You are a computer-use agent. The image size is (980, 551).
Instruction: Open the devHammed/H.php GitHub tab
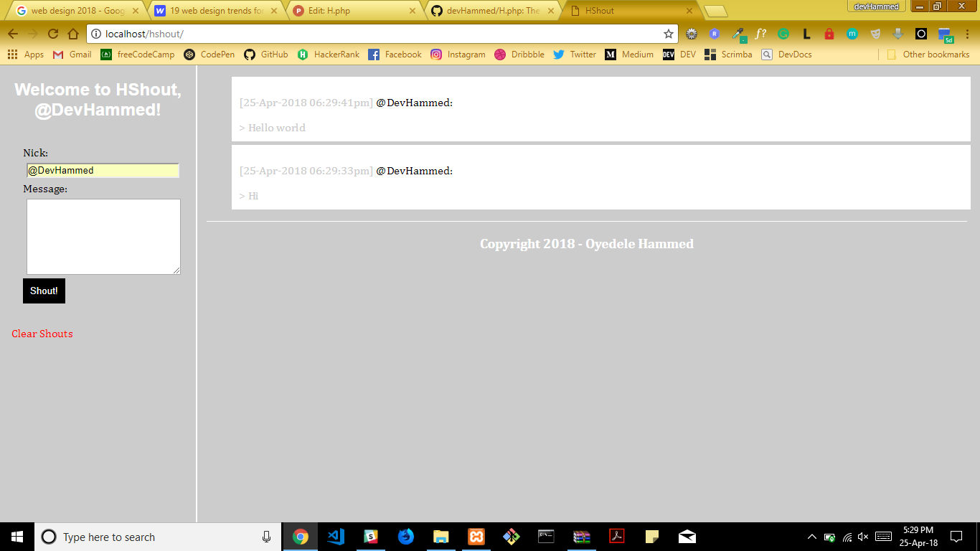[493, 11]
